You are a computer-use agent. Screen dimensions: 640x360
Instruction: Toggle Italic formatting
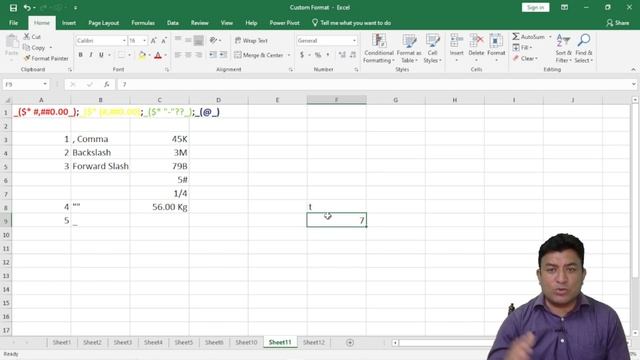pyautogui.click(x=91, y=55)
